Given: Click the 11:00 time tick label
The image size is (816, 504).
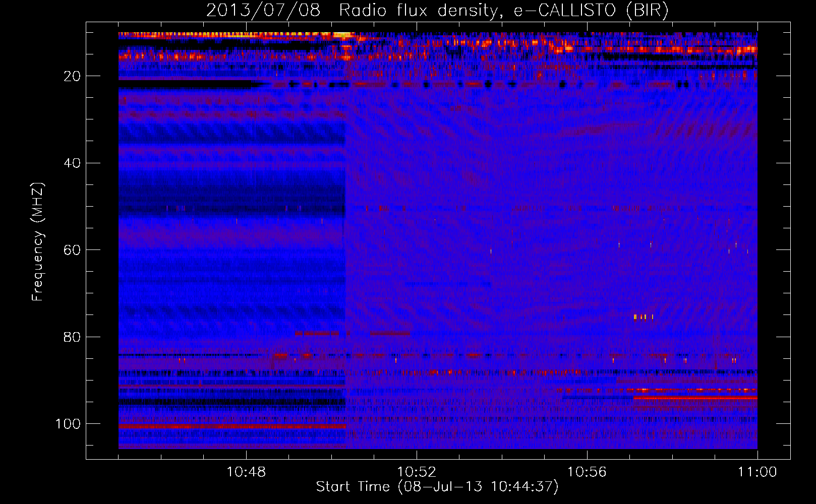Looking at the screenshot, I should click(757, 472).
